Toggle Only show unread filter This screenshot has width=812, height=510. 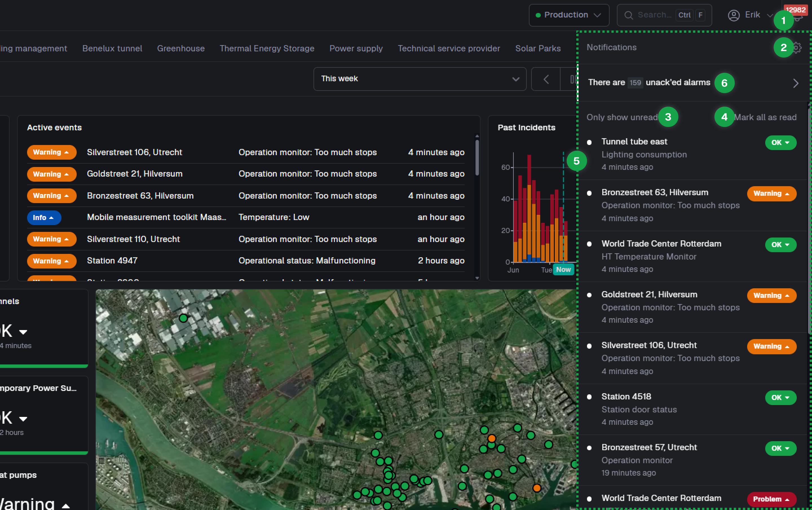point(622,117)
